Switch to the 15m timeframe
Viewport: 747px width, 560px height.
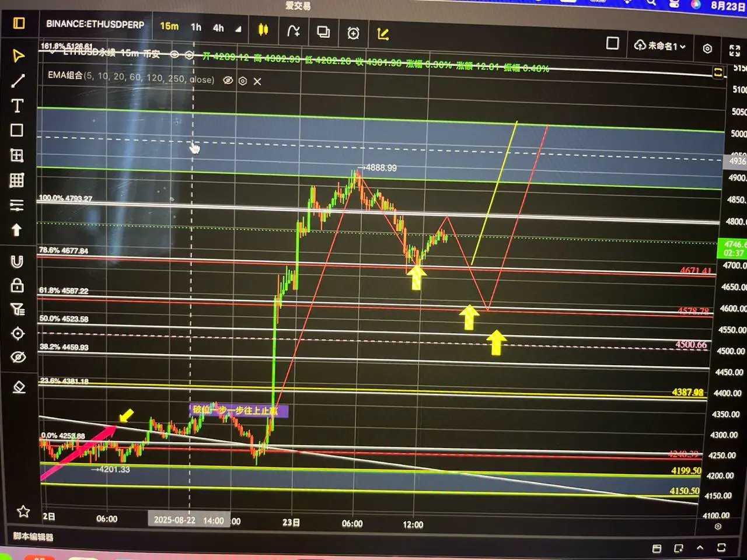169,26
